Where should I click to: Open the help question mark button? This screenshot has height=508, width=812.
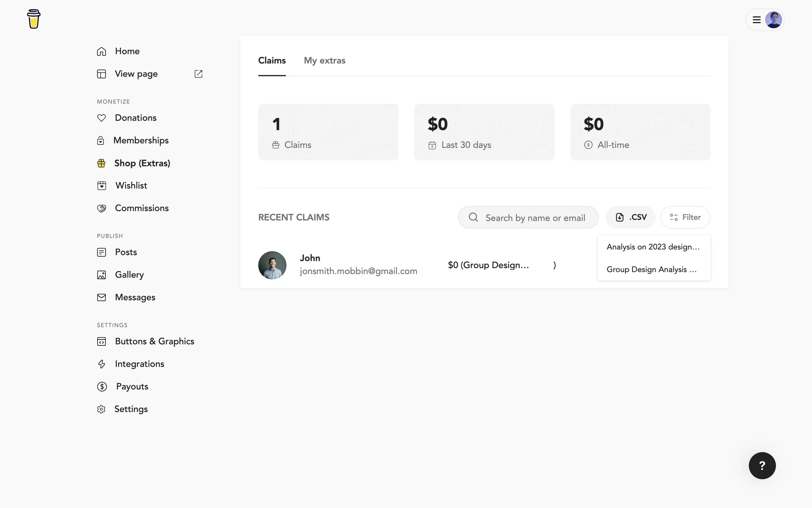coord(762,466)
